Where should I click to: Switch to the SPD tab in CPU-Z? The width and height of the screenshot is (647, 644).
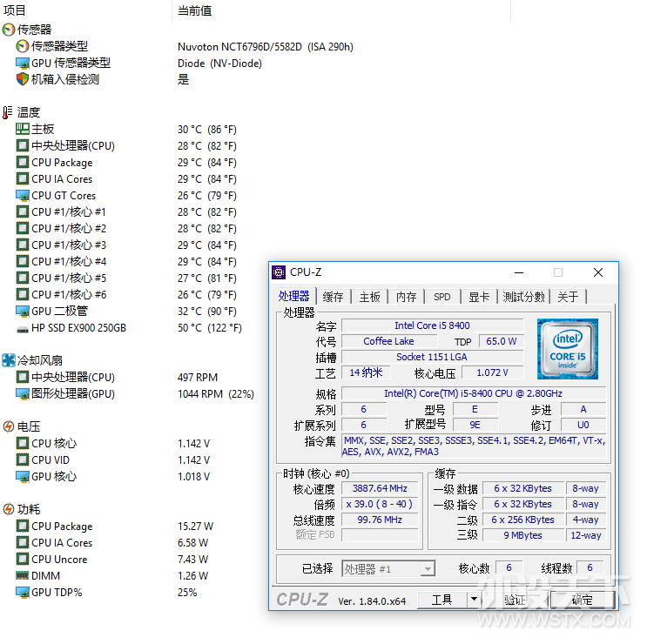pyautogui.click(x=441, y=297)
